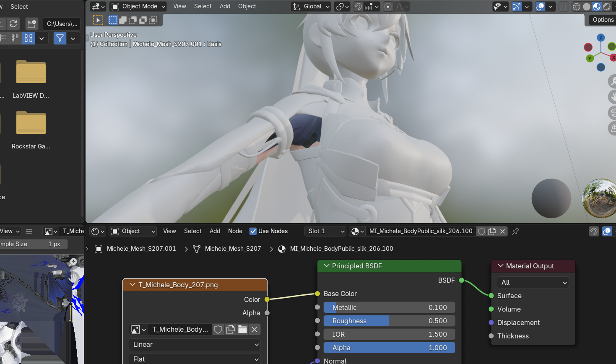This screenshot has width=616, height=364.
Task: Open Object Mode dropdown
Action: (x=138, y=6)
